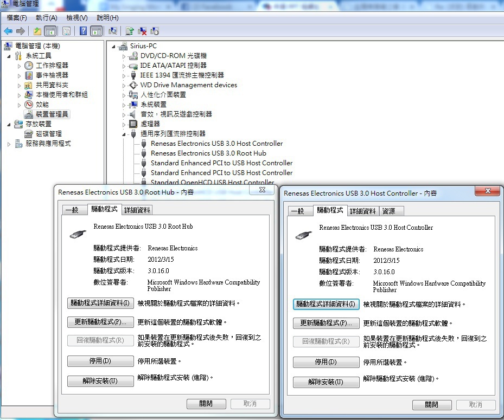The width and height of the screenshot is (504, 420).
Task: Open Help with the question mark icon
Action: pos(83,31)
